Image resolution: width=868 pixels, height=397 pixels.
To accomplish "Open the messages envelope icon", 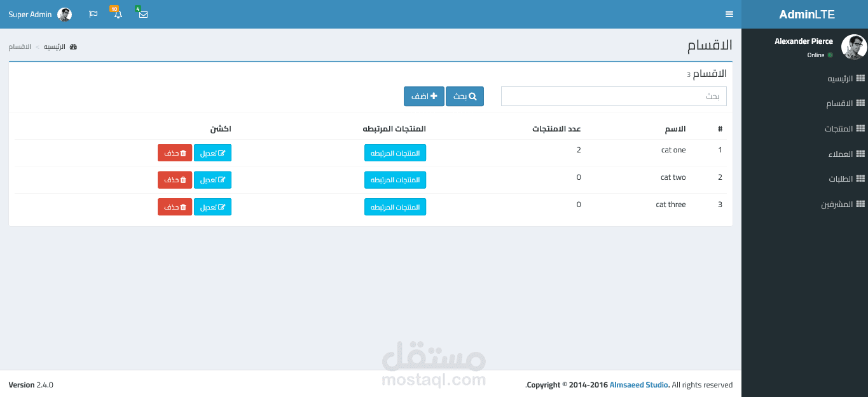I will [x=143, y=14].
